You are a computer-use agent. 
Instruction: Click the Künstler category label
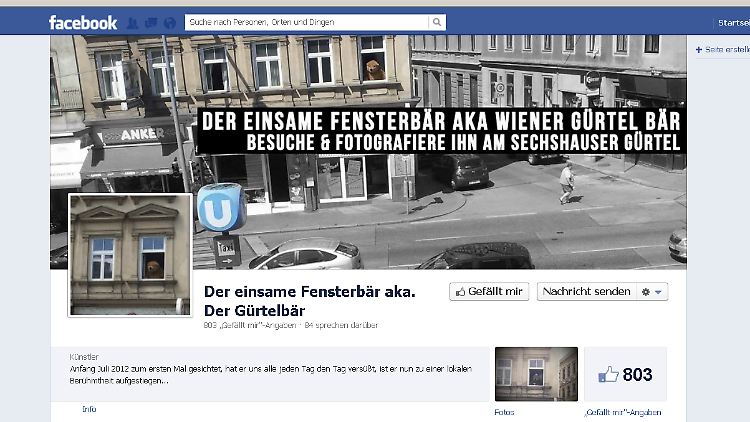84,357
